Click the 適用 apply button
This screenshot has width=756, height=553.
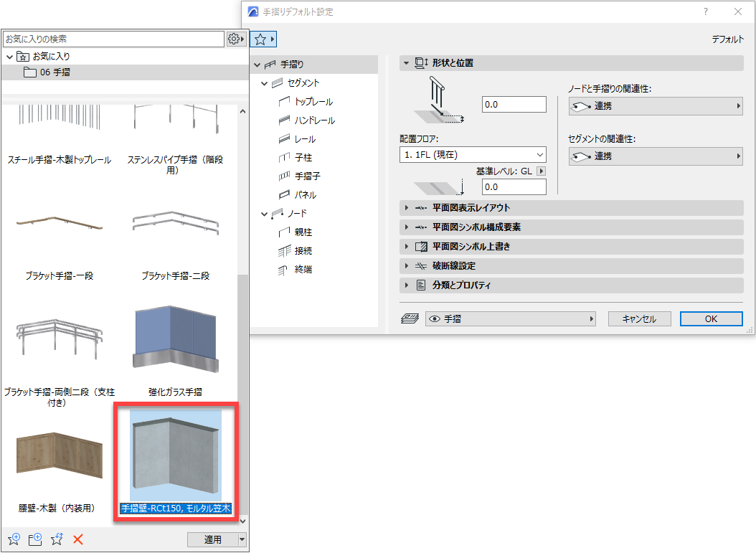pyautogui.click(x=212, y=539)
